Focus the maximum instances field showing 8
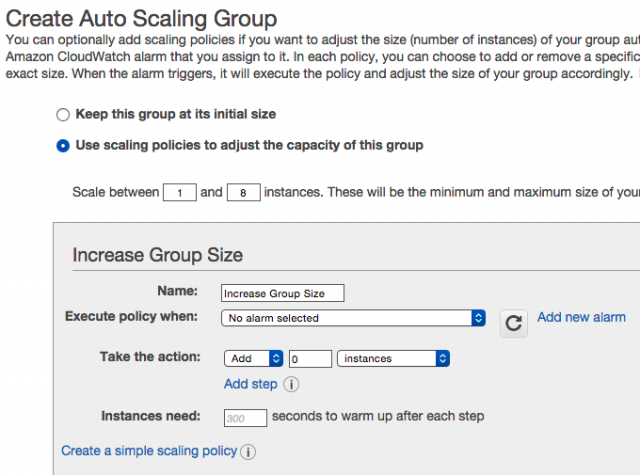The height and width of the screenshot is (475, 640). [x=243, y=193]
